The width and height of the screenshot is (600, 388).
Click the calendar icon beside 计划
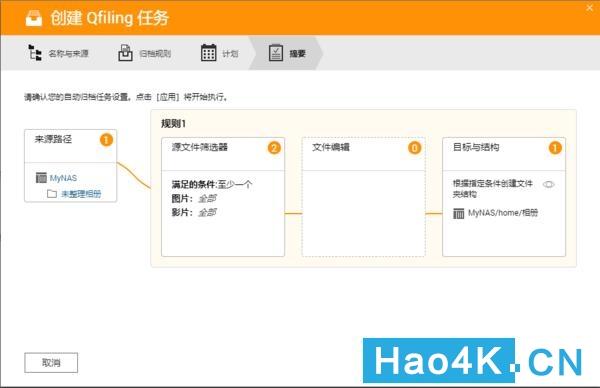209,53
